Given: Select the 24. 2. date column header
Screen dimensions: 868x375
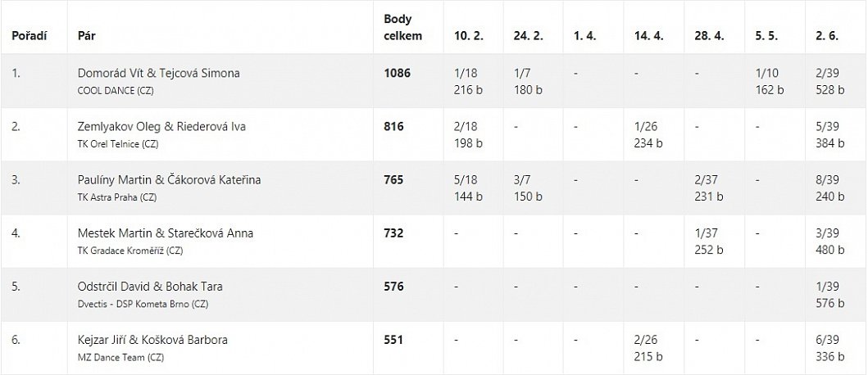Looking at the screenshot, I should point(529,36).
